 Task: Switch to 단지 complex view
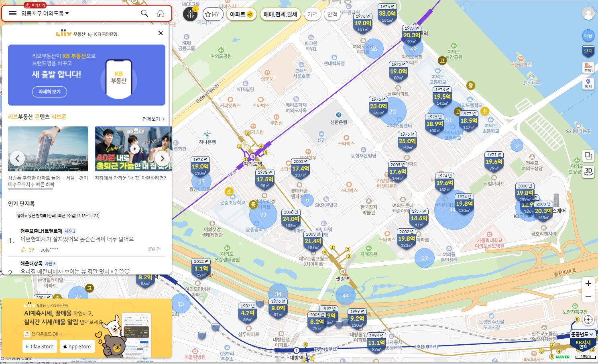tap(588, 51)
